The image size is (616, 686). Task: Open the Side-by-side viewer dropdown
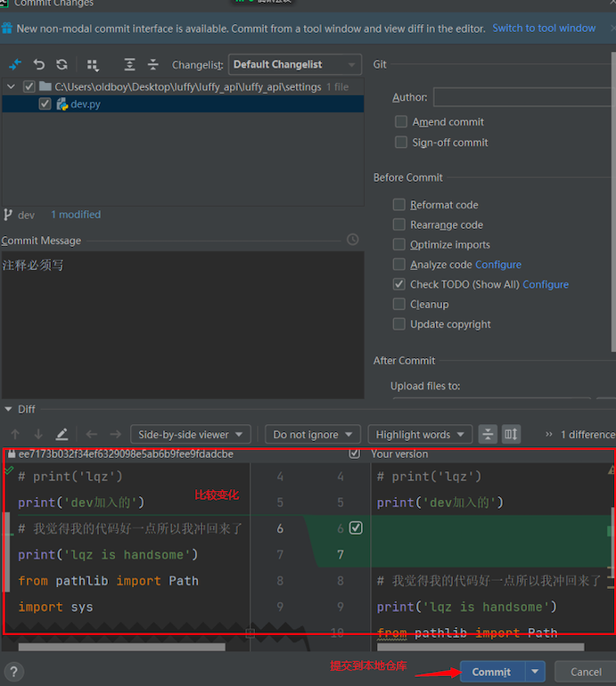(x=191, y=435)
